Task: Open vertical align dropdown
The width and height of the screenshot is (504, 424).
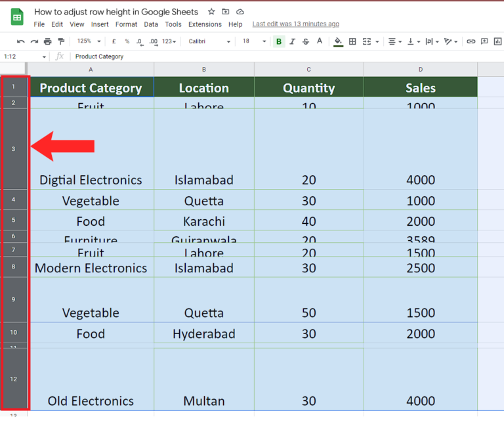Action: coord(413,41)
